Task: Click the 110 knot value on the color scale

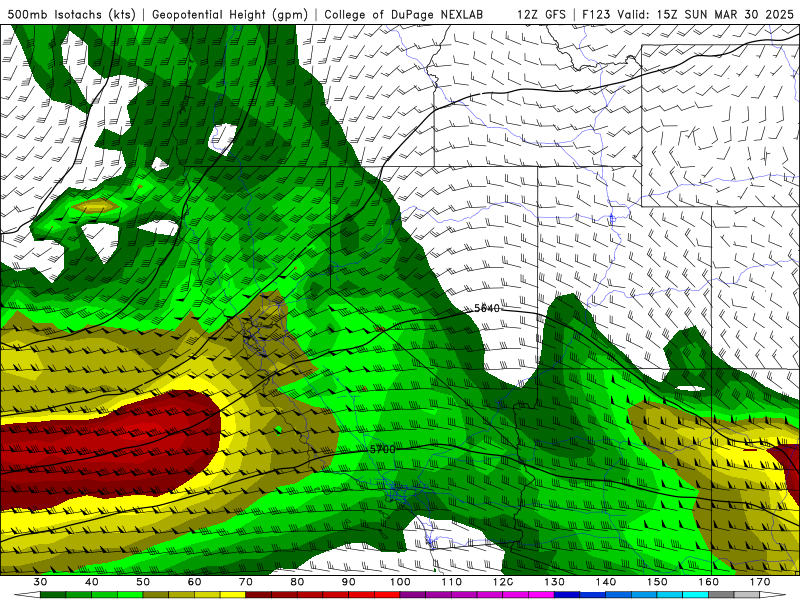Action: coord(452,582)
